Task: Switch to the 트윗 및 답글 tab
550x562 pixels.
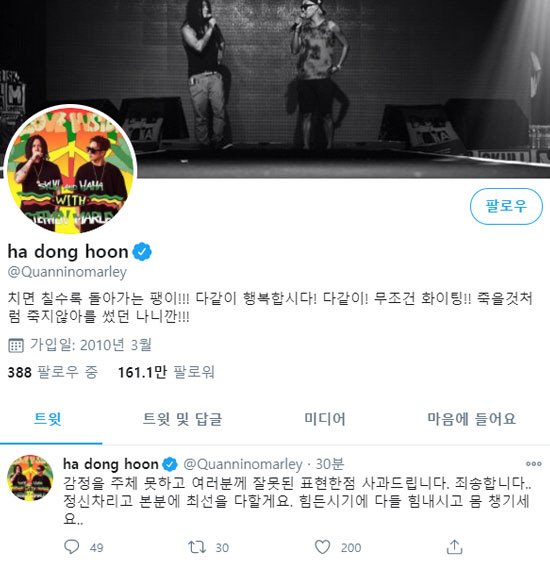Action: coord(182,419)
